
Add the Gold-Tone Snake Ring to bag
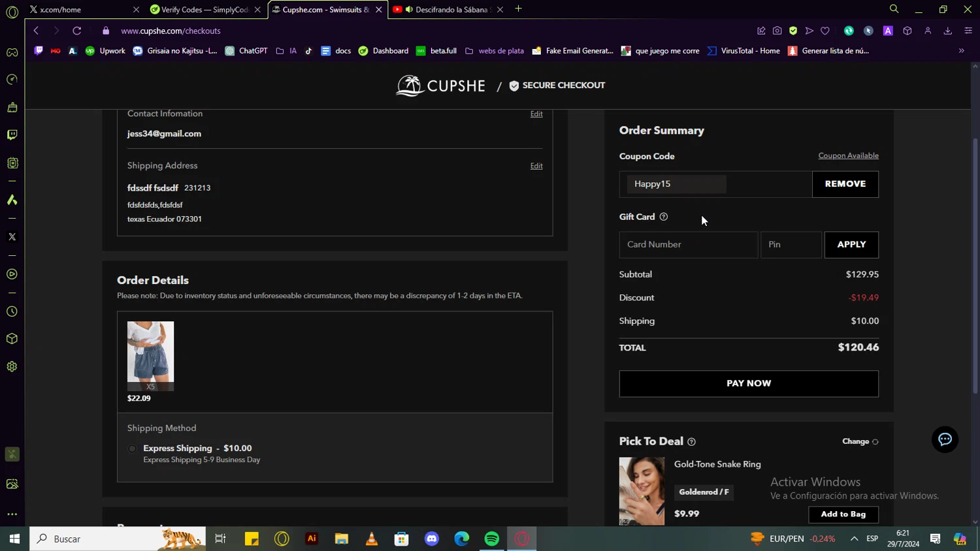[x=843, y=514]
